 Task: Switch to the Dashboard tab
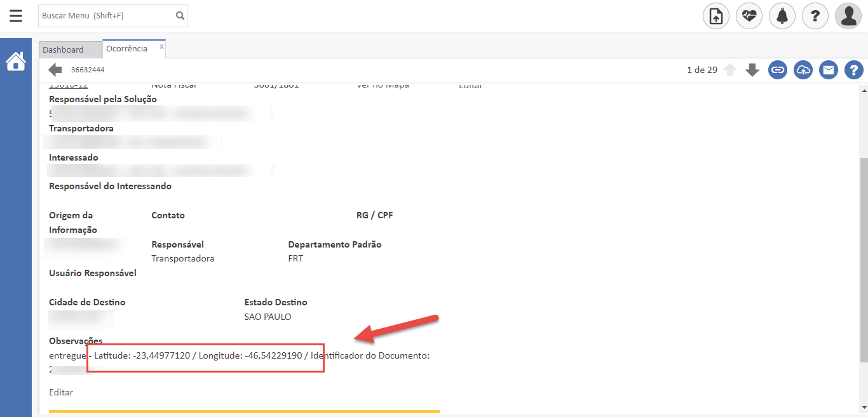pyautogui.click(x=64, y=50)
